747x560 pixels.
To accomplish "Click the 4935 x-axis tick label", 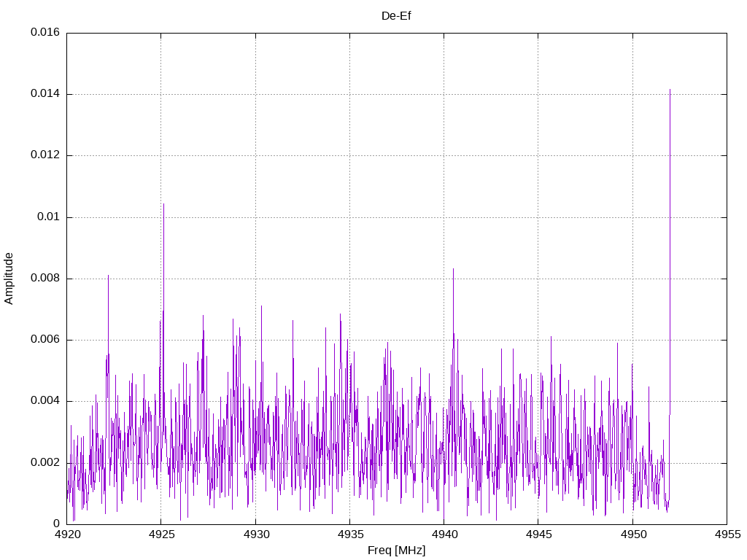I will point(350,534).
